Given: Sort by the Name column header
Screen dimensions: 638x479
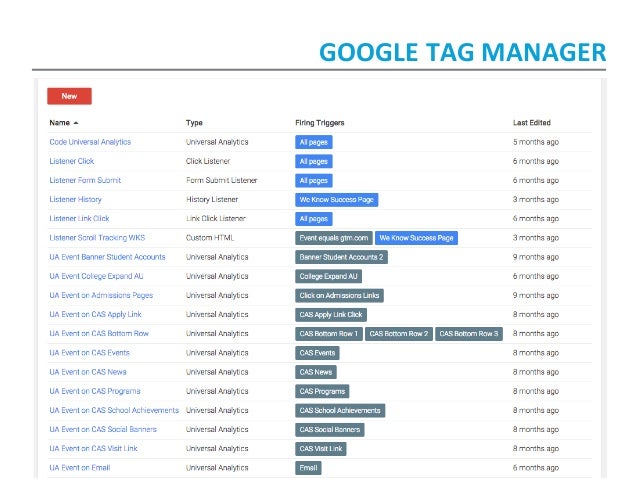Looking at the screenshot, I should [63, 122].
